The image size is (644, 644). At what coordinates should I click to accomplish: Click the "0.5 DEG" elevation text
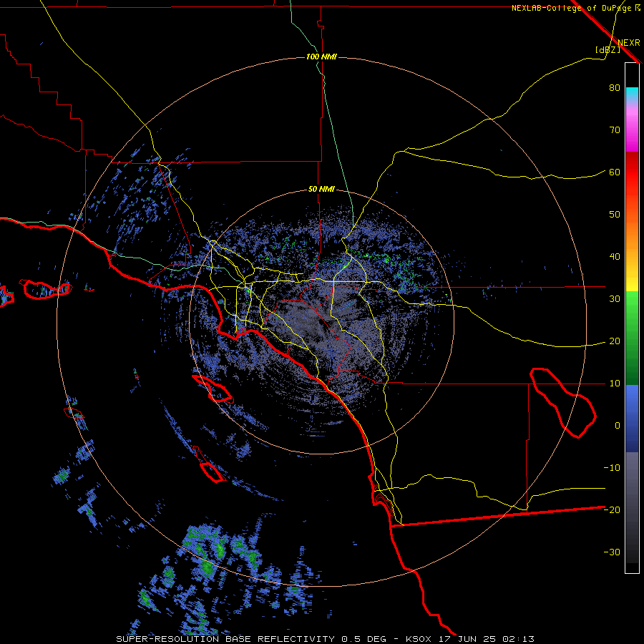tap(364, 639)
